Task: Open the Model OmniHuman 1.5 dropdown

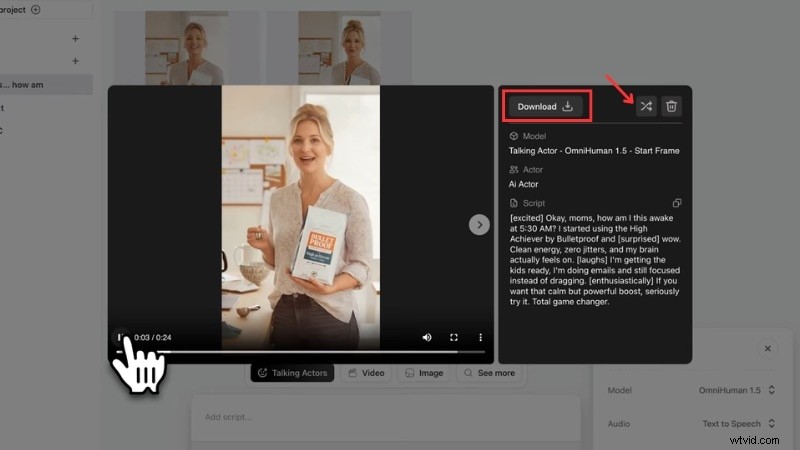Action: point(737,390)
